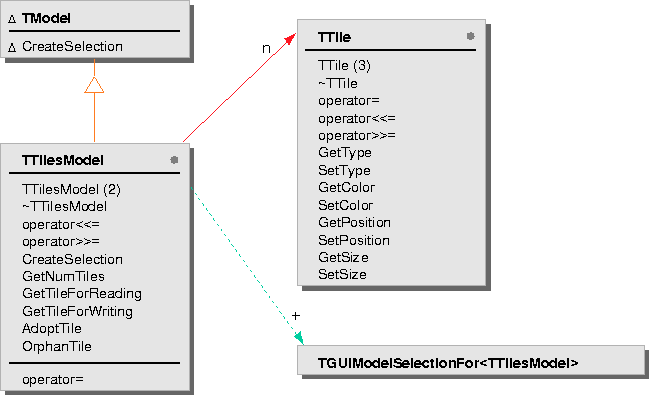The width and height of the screenshot is (649, 395).
Task: Click the orange inheritance triangle arrowhead
Action: (94, 85)
